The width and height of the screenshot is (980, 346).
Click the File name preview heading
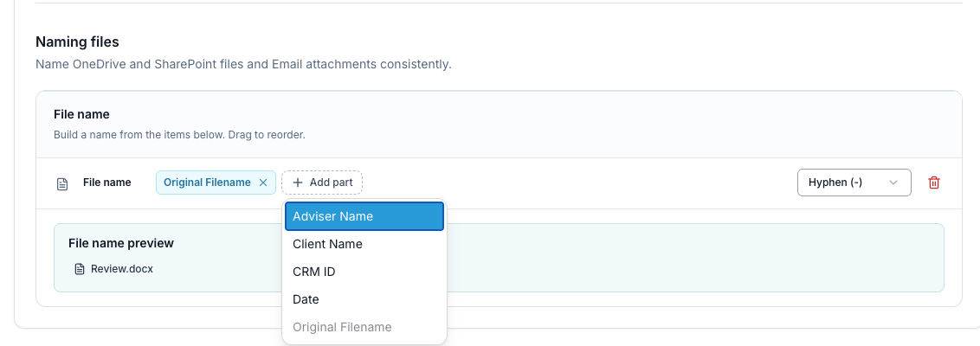tap(121, 243)
